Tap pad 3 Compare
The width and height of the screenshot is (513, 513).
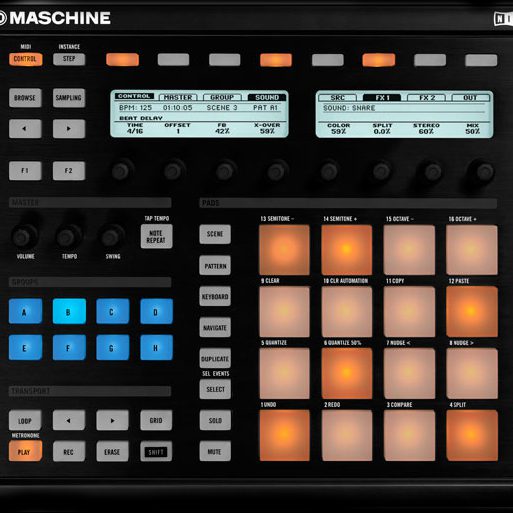click(409, 435)
